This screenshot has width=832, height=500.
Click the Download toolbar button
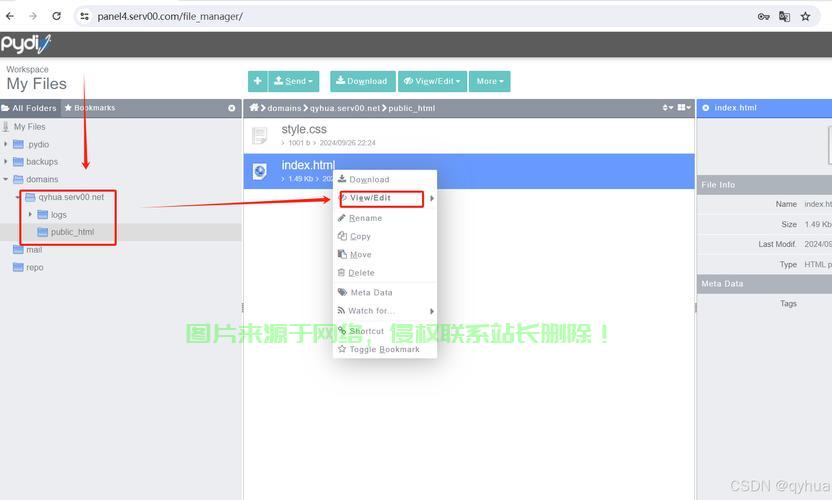tap(361, 81)
